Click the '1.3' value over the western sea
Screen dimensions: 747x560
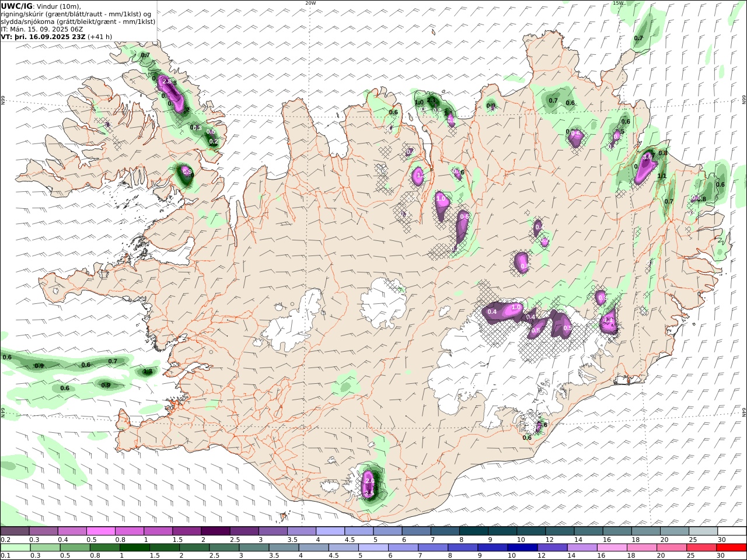(148, 371)
